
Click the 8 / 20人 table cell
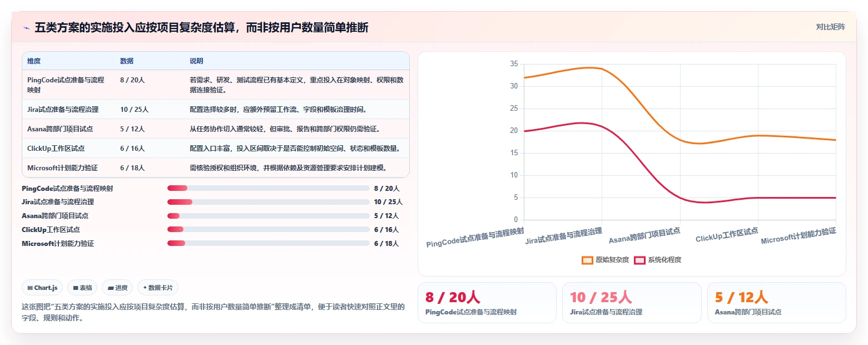pyautogui.click(x=132, y=80)
